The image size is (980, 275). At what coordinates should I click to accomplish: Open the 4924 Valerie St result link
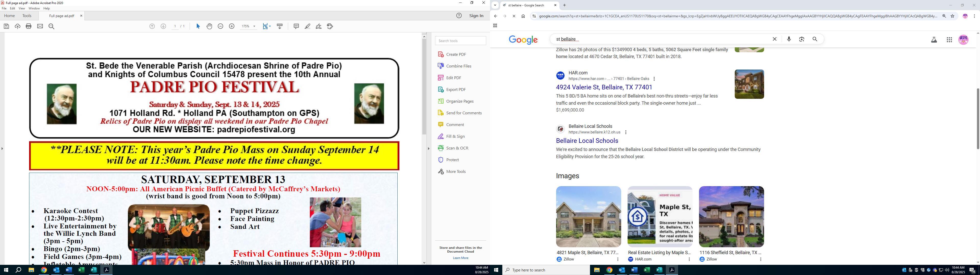coord(604,87)
